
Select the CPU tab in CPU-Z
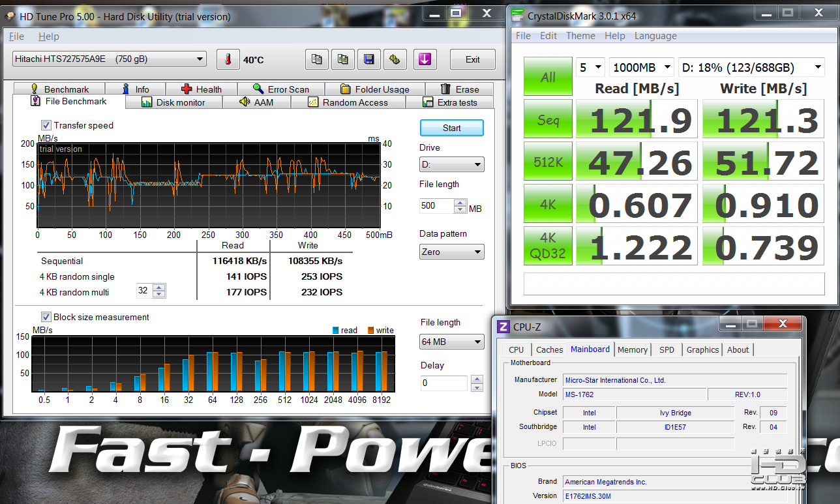point(516,349)
